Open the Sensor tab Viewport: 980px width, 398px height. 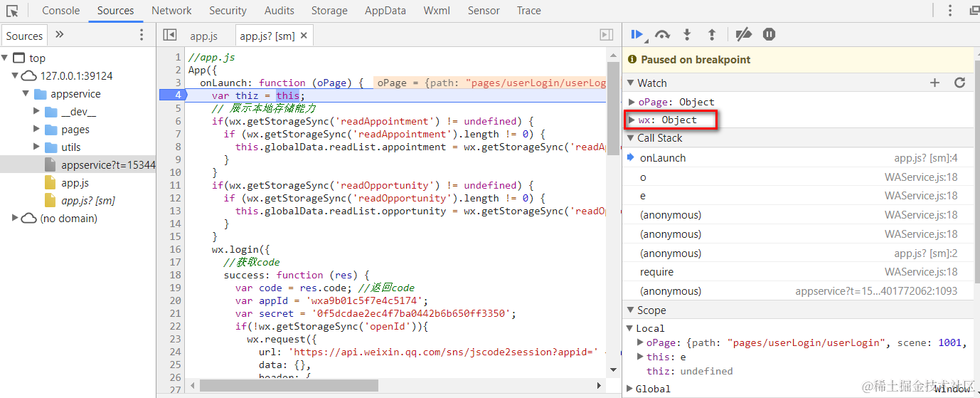coord(484,11)
